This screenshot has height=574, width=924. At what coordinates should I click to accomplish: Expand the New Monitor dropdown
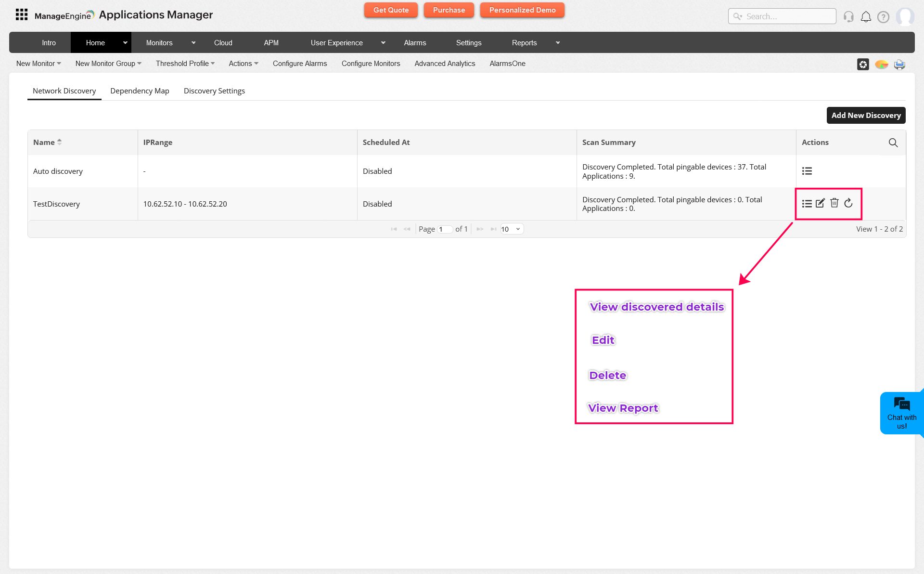(38, 64)
